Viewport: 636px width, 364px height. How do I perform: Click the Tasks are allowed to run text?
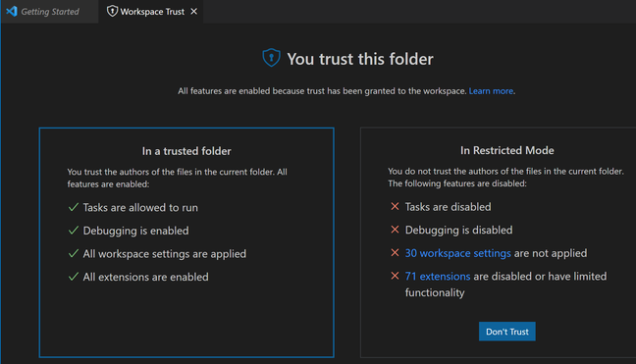point(140,208)
